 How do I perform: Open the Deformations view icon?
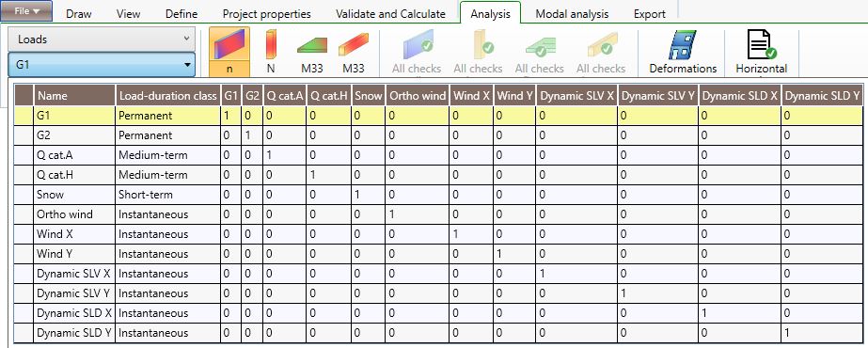tap(683, 52)
